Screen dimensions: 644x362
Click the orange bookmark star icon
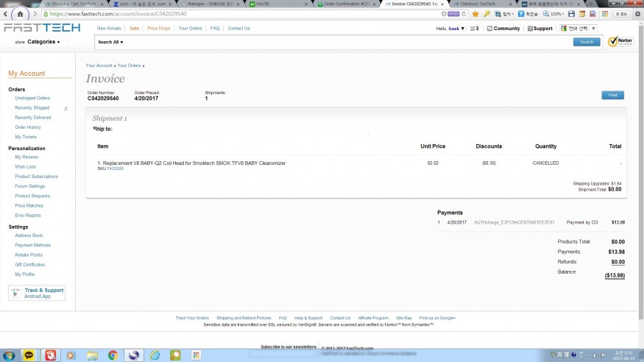click(475, 14)
